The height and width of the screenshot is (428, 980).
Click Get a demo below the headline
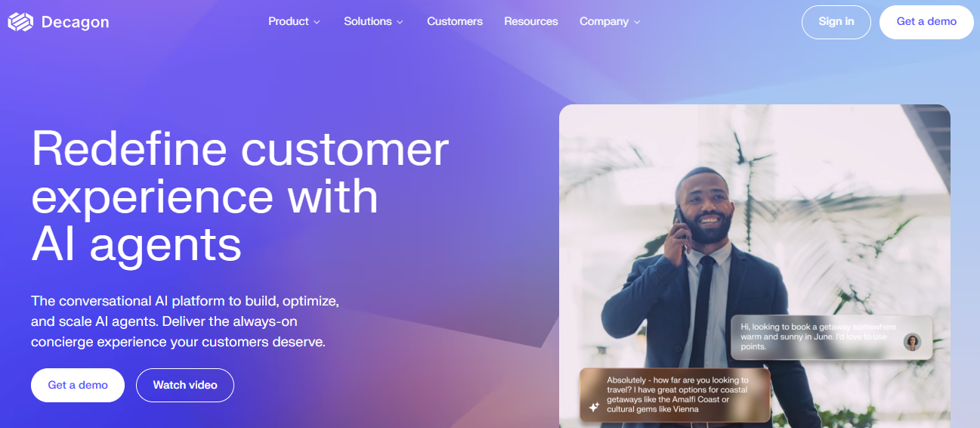78,386
